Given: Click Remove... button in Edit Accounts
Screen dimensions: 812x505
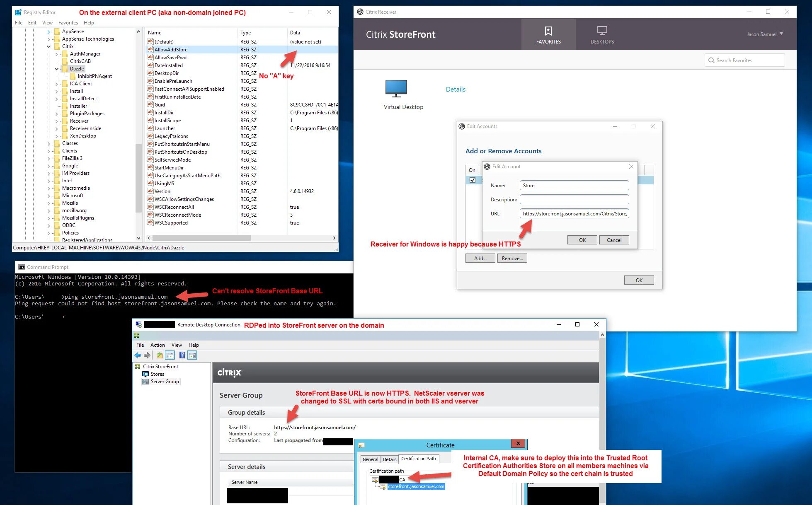Looking at the screenshot, I should click(x=512, y=258).
